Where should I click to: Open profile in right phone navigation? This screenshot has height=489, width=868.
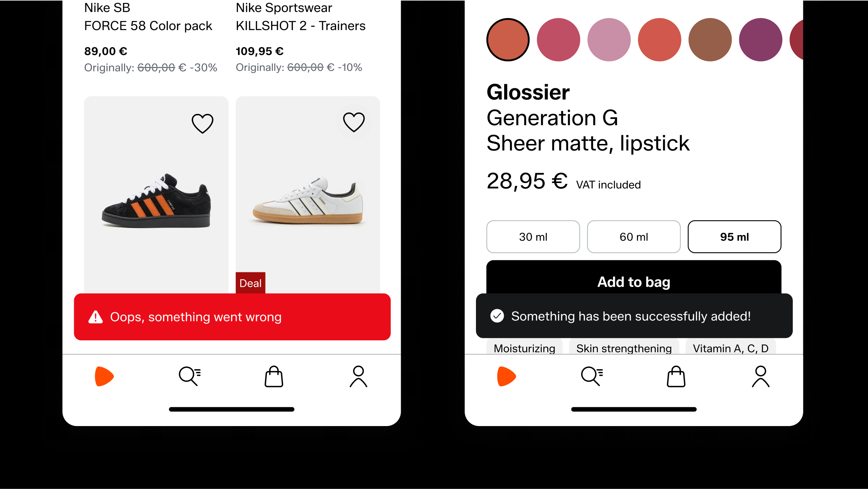(x=761, y=377)
